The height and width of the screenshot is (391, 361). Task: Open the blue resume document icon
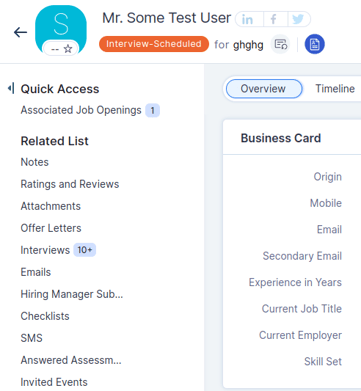314,44
